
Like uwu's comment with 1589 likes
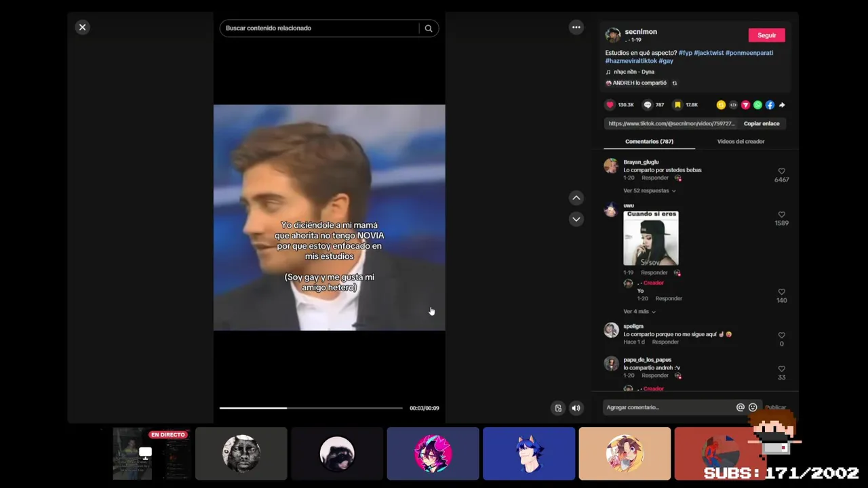[x=781, y=215]
